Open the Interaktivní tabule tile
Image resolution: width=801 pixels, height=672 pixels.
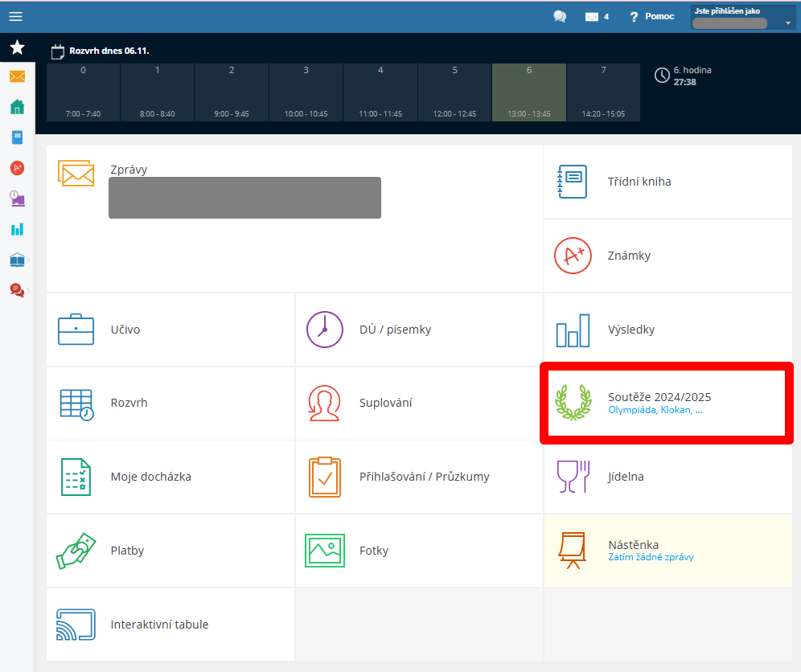[x=170, y=625]
